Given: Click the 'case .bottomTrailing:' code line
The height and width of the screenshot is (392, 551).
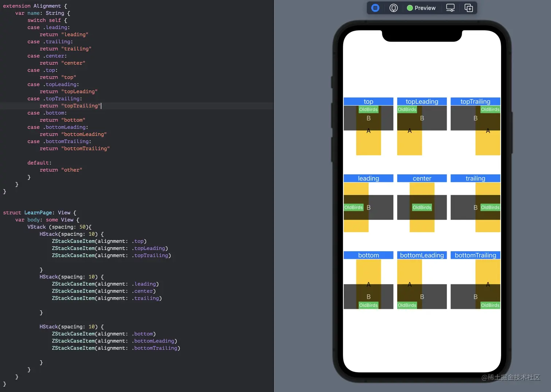Looking at the screenshot, I should (x=59, y=141).
